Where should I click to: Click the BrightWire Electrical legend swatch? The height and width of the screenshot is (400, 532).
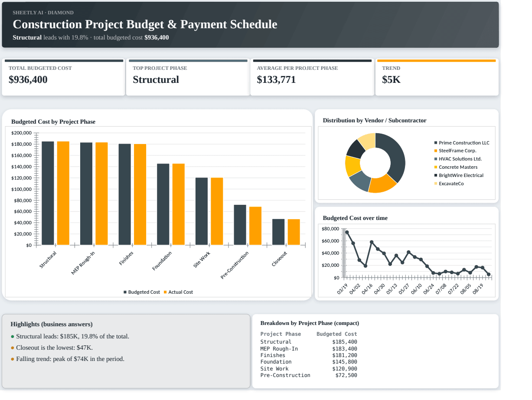tap(436, 175)
